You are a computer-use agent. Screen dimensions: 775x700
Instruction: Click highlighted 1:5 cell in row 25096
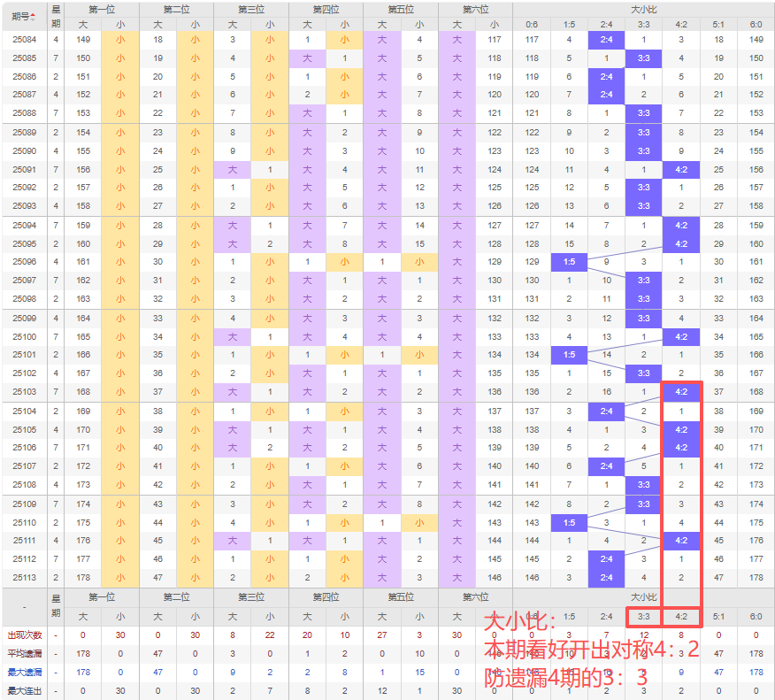point(570,262)
